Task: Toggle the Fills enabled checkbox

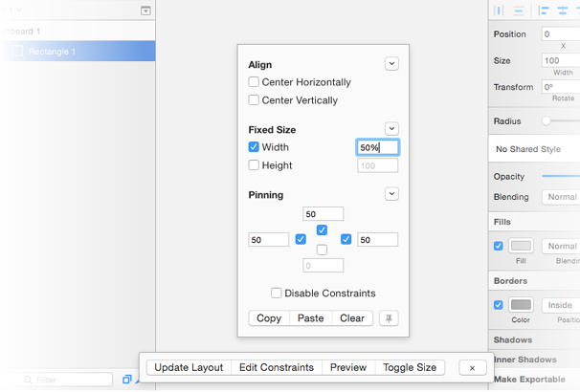Action: point(498,246)
